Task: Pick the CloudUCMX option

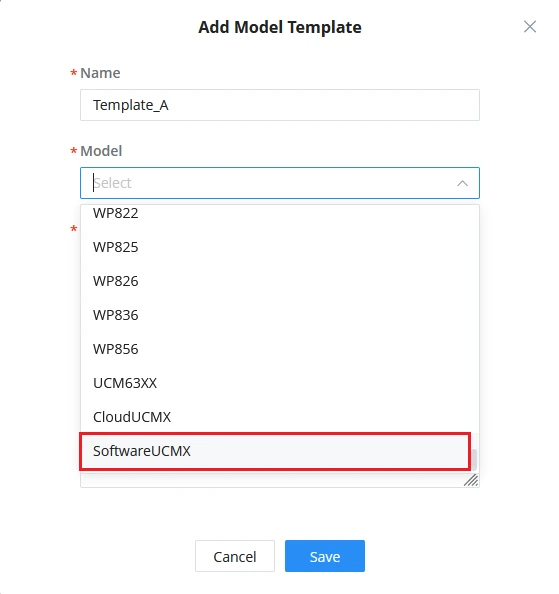Action: (x=280, y=417)
